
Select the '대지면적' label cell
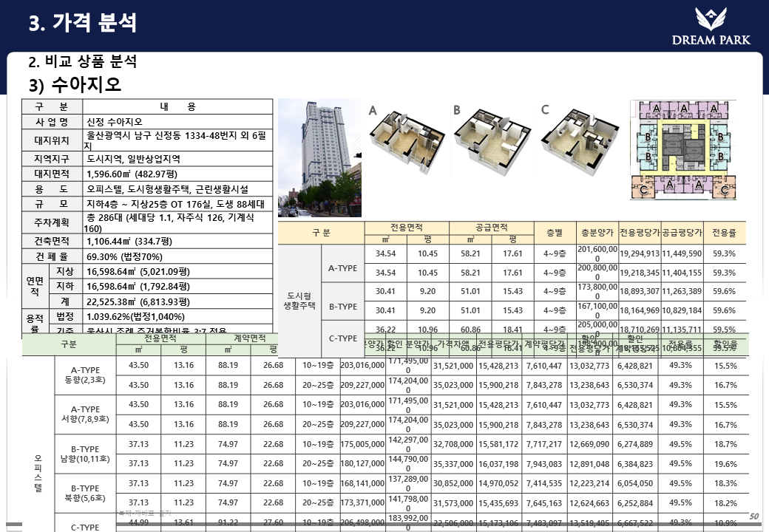(52, 174)
